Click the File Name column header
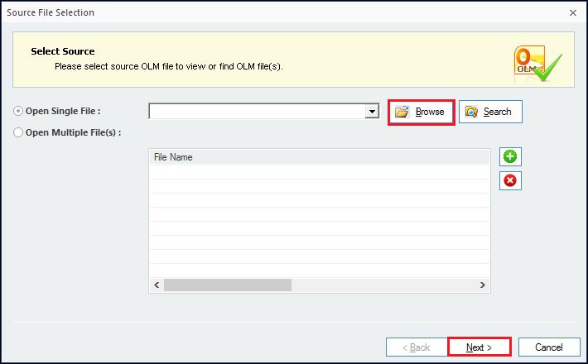The width and height of the screenshot is (588, 364). tap(320, 157)
